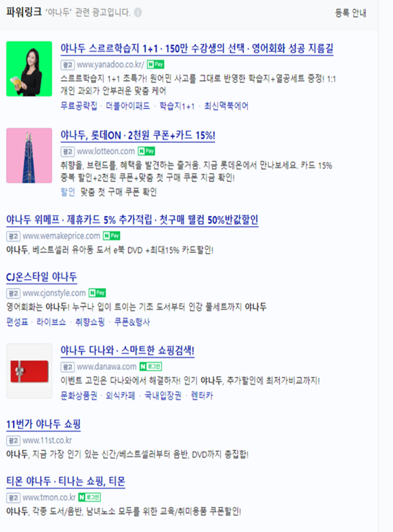Visit the 문화상품권 sublink under 다나와

[79, 395]
